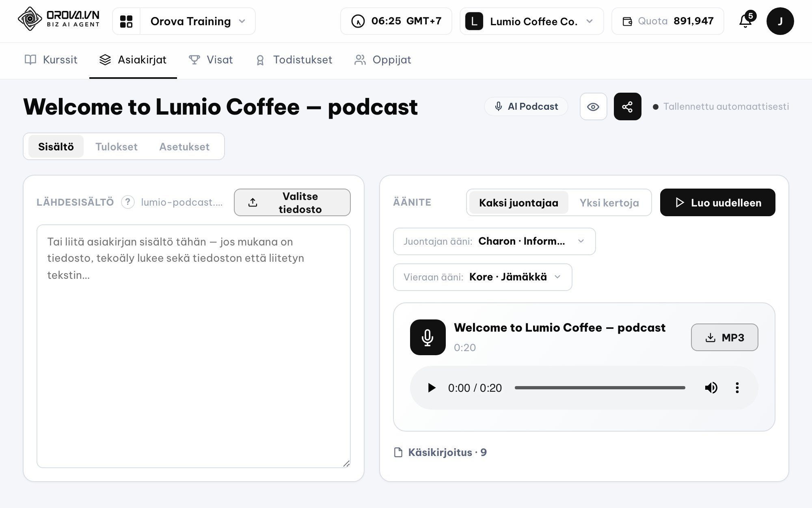
Task: Open the Lumio Coffee Co. workspace dropdown
Action: coord(532,21)
